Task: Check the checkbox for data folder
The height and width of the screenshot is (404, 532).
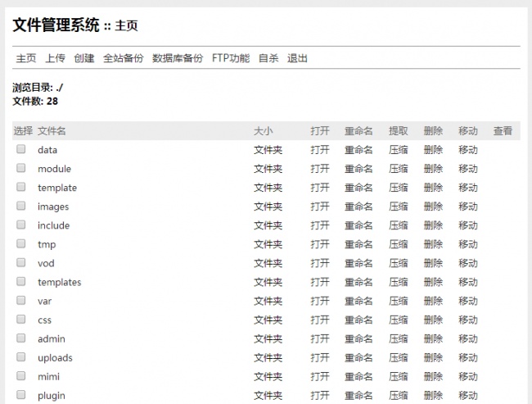Action: (x=21, y=149)
